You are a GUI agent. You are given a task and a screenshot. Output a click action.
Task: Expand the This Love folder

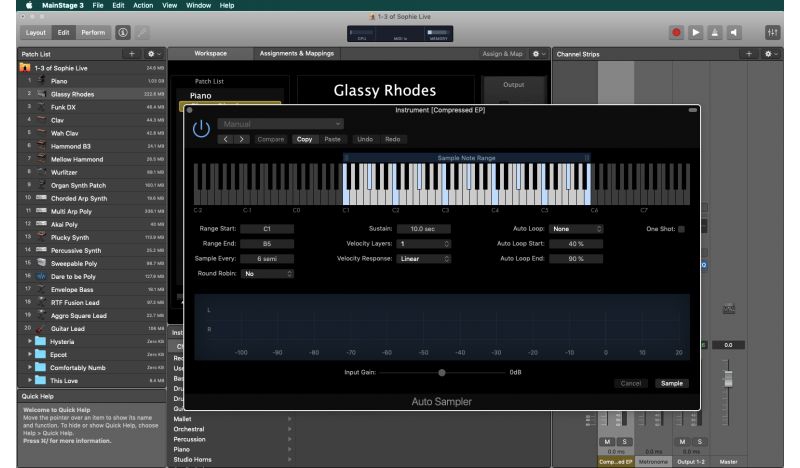pyautogui.click(x=30, y=380)
